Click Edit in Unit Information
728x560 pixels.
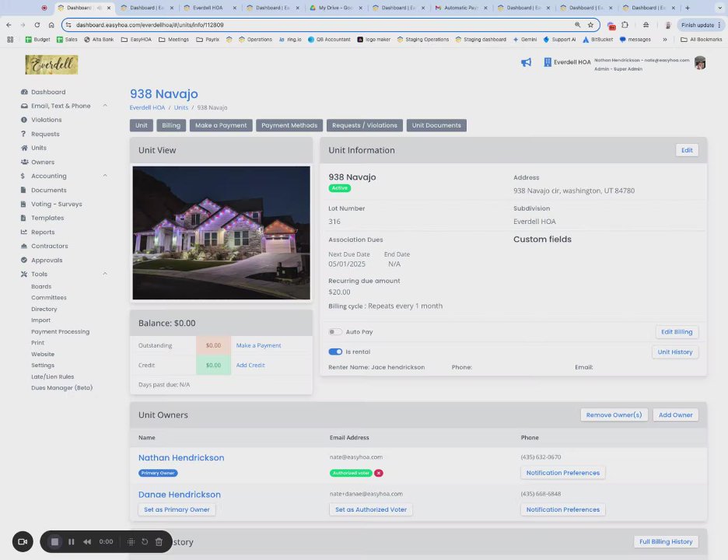tap(687, 150)
